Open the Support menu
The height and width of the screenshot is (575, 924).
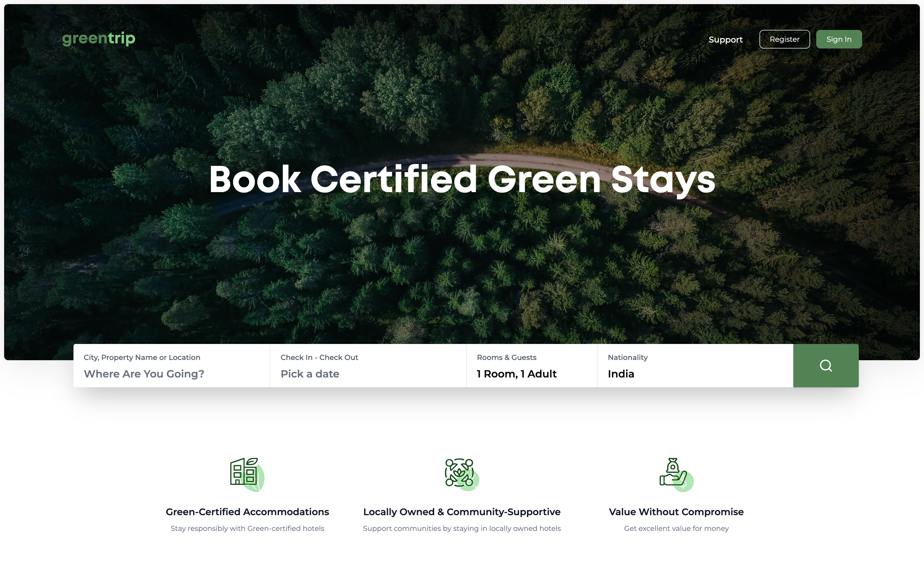pos(725,39)
